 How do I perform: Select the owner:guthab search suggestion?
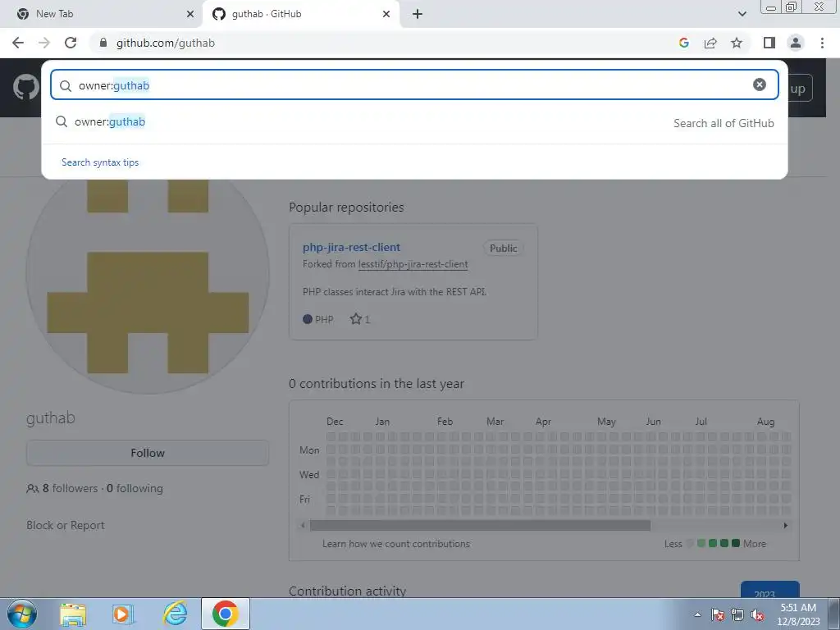click(414, 122)
